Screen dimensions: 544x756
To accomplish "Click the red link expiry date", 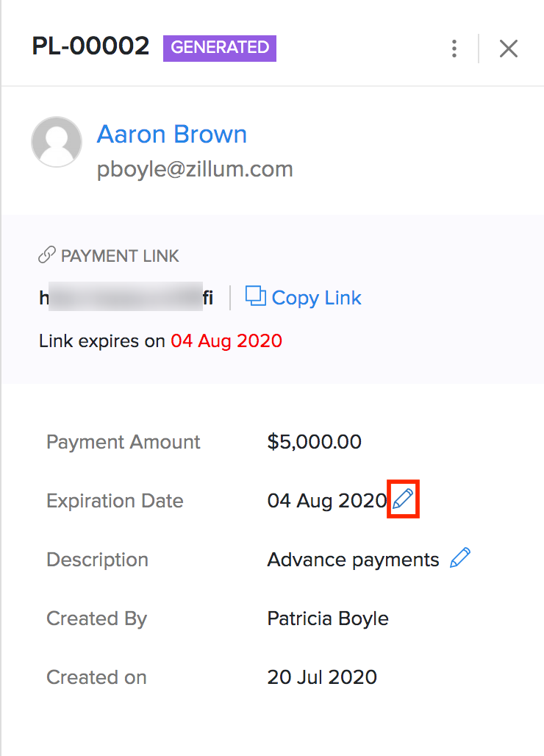I will [226, 341].
